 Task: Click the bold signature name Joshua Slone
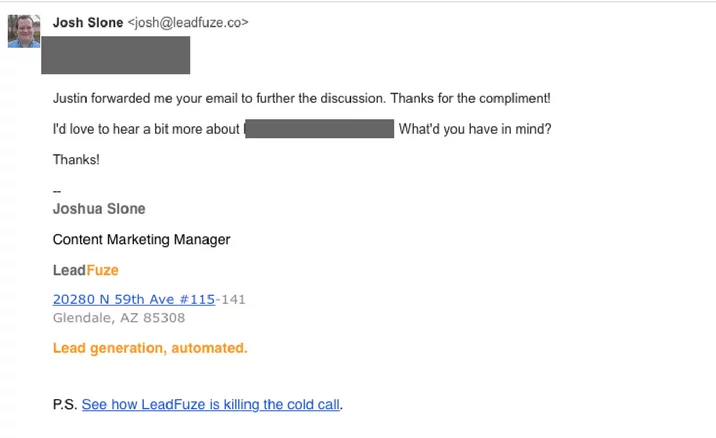pos(99,209)
